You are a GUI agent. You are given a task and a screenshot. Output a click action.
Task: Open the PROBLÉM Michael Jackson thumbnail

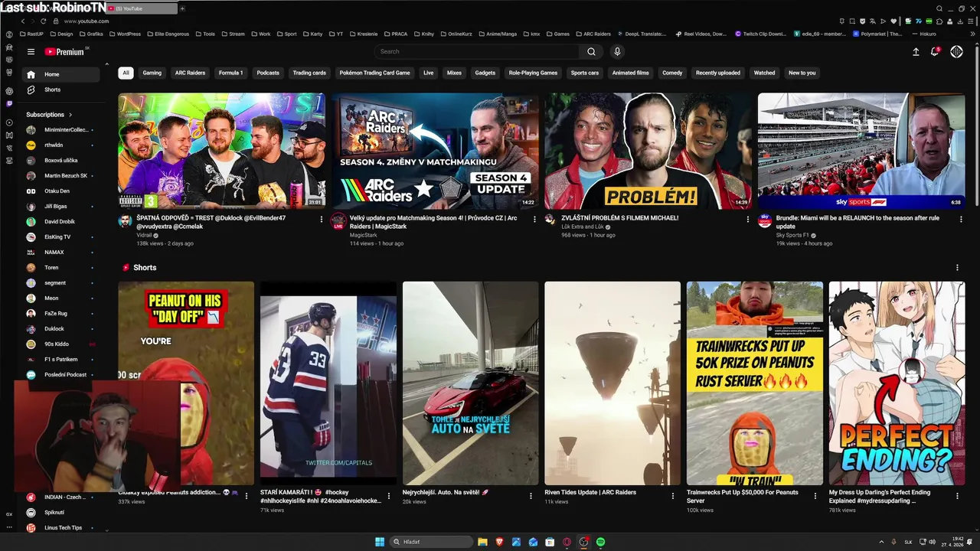[x=648, y=151]
